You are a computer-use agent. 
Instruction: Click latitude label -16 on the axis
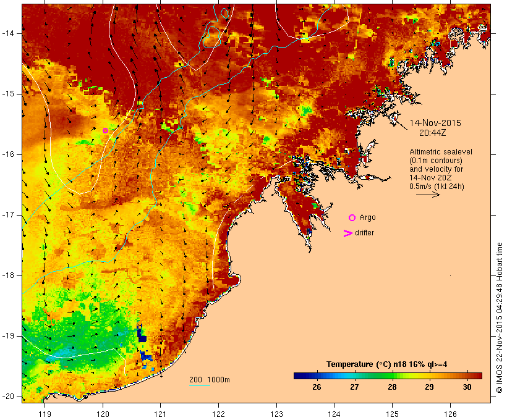pyautogui.click(x=7, y=154)
